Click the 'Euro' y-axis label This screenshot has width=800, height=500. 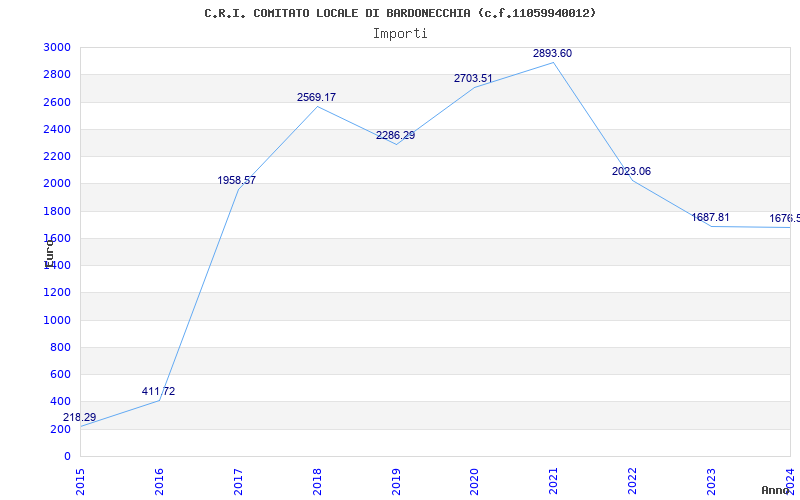coord(49,253)
